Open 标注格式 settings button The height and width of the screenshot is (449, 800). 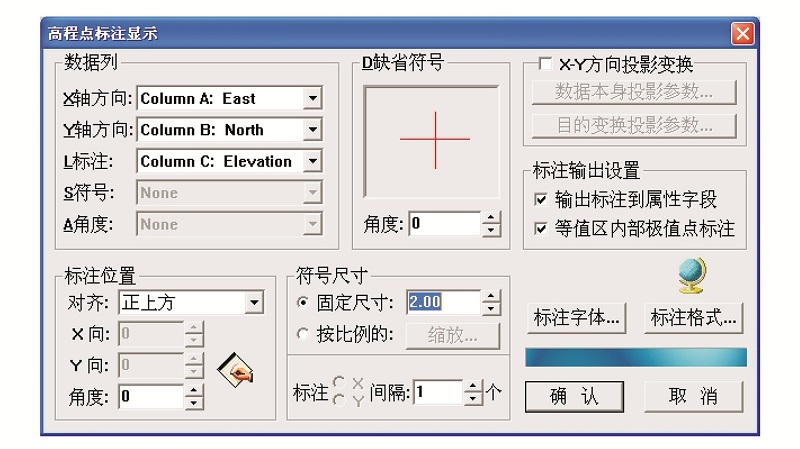coord(693,318)
